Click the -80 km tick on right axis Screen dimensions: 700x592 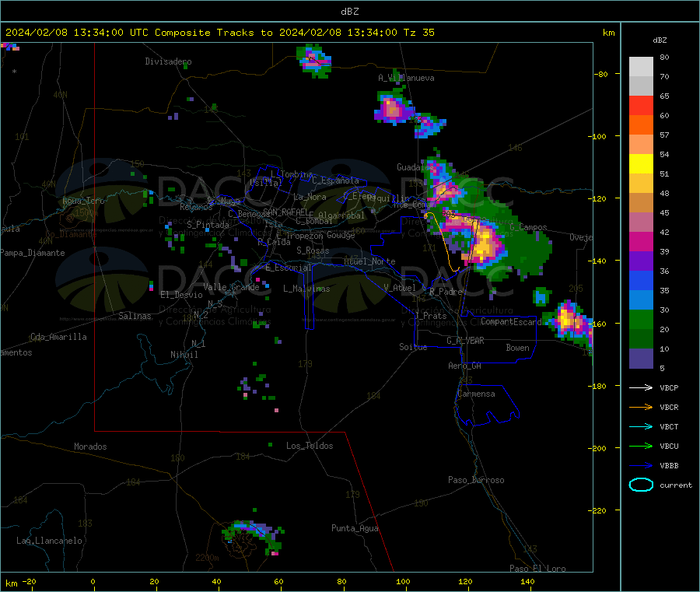coord(600,74)
